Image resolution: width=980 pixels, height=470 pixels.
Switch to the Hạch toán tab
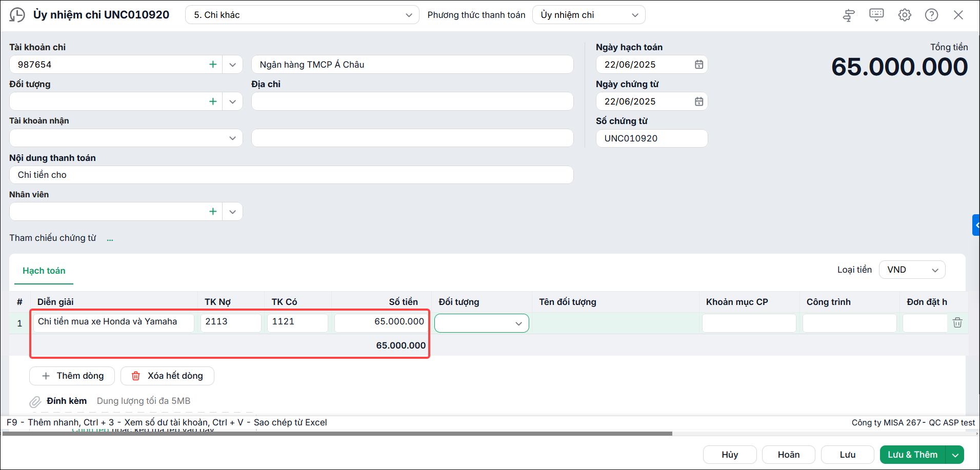44,271
